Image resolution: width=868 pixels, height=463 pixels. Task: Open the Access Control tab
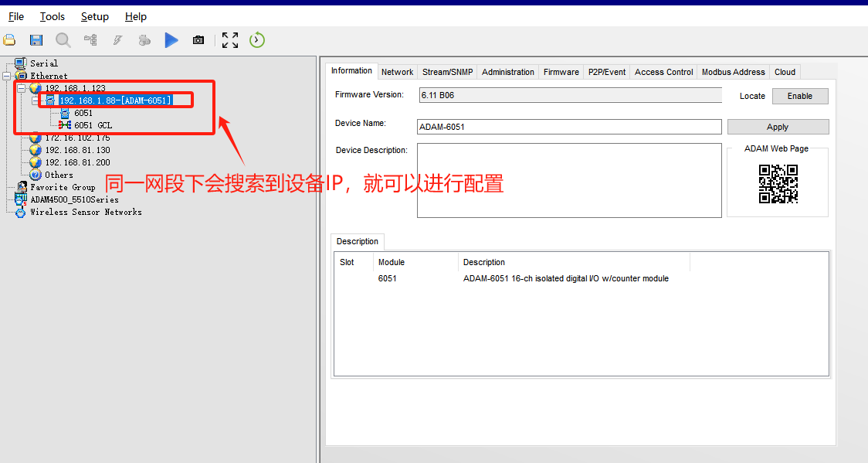663,72
